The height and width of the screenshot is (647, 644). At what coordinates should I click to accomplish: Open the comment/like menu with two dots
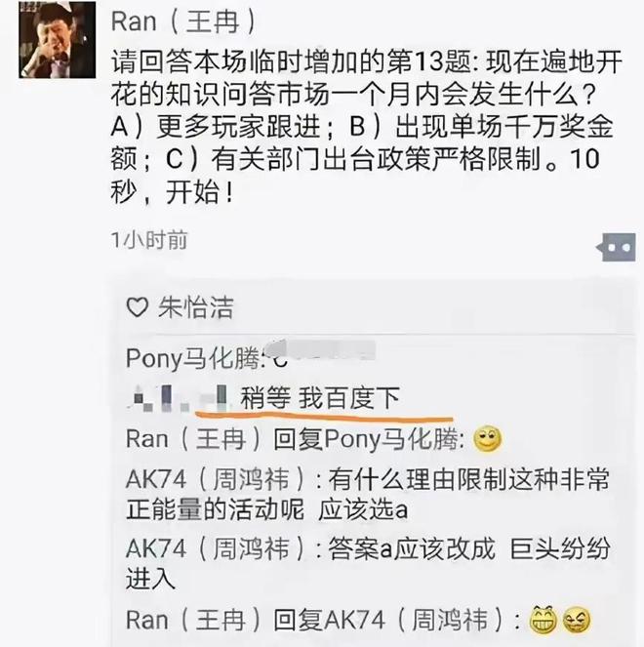(x=617, y=247)
